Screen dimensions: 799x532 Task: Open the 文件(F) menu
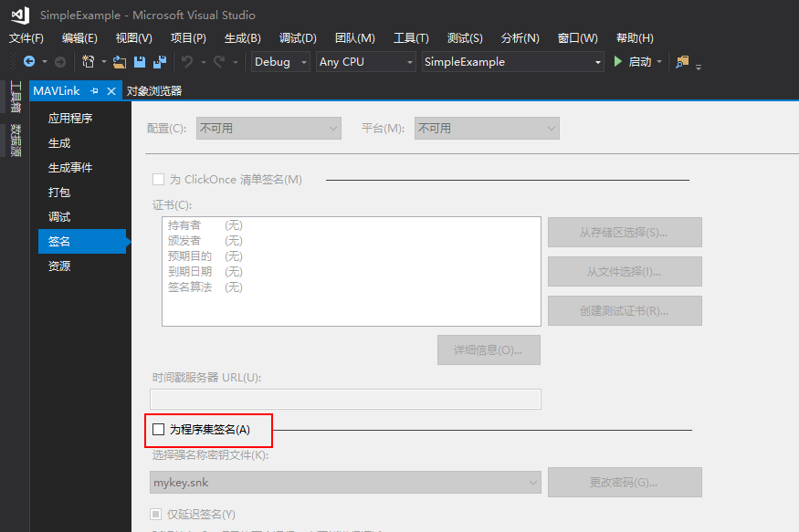tap(26, 38)
